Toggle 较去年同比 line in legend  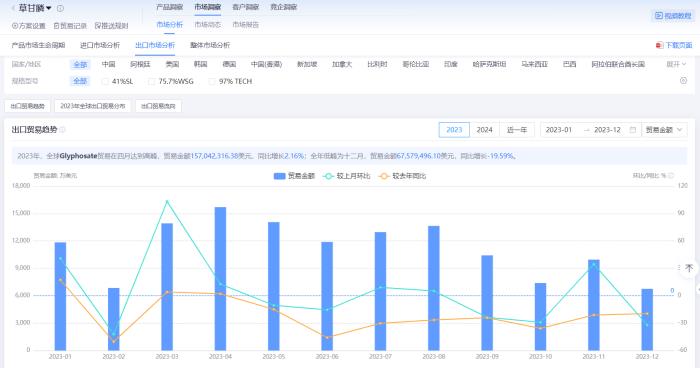[402, 176]
